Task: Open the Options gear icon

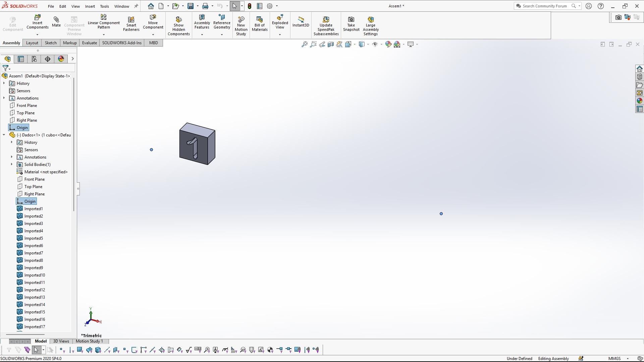Action: [x=270, y=6]
